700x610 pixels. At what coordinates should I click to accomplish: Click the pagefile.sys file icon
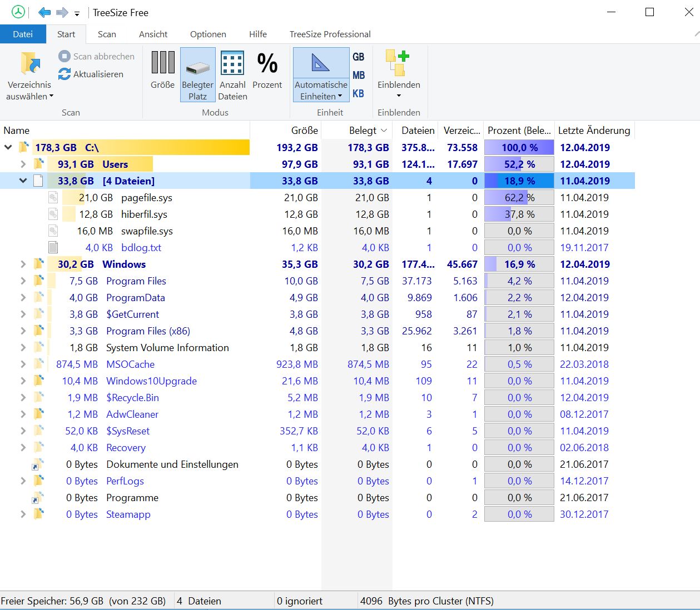[53, 197]
